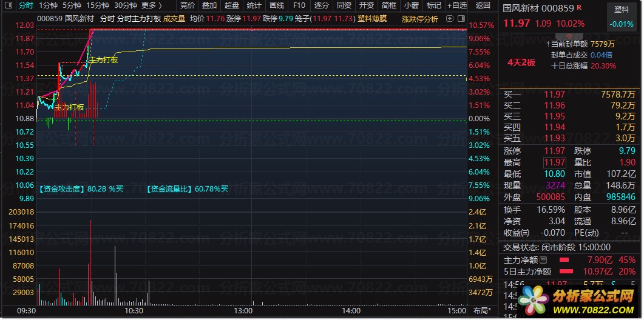
Task: Click the 【资金流量比】 indicator label
Action: 169,189
